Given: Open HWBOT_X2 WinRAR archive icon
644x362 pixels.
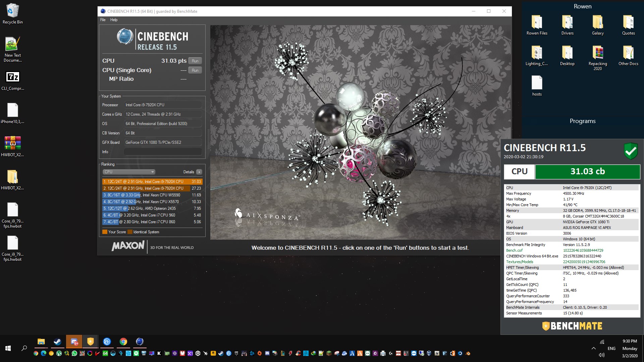Looking at the screenshot, I should coord(13,146).
